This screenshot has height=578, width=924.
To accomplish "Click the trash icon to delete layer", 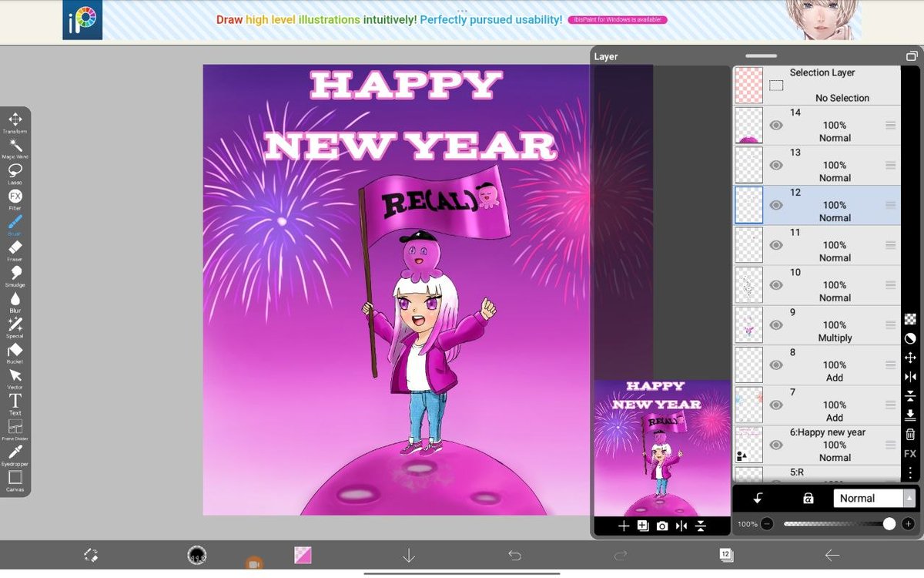I will (x=910, y=434).
